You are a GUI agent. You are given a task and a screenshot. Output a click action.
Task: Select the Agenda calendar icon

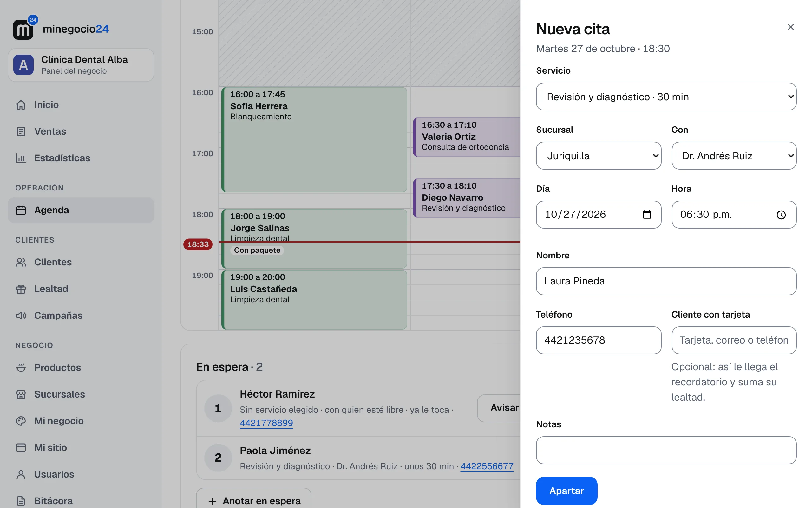click(x=21, y=210)
